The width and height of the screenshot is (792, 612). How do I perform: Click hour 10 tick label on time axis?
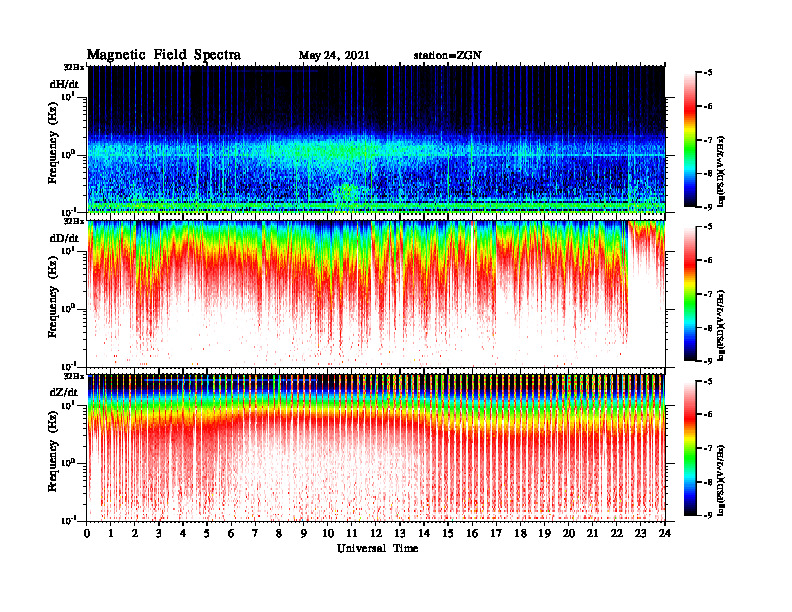tap(328, 534)
